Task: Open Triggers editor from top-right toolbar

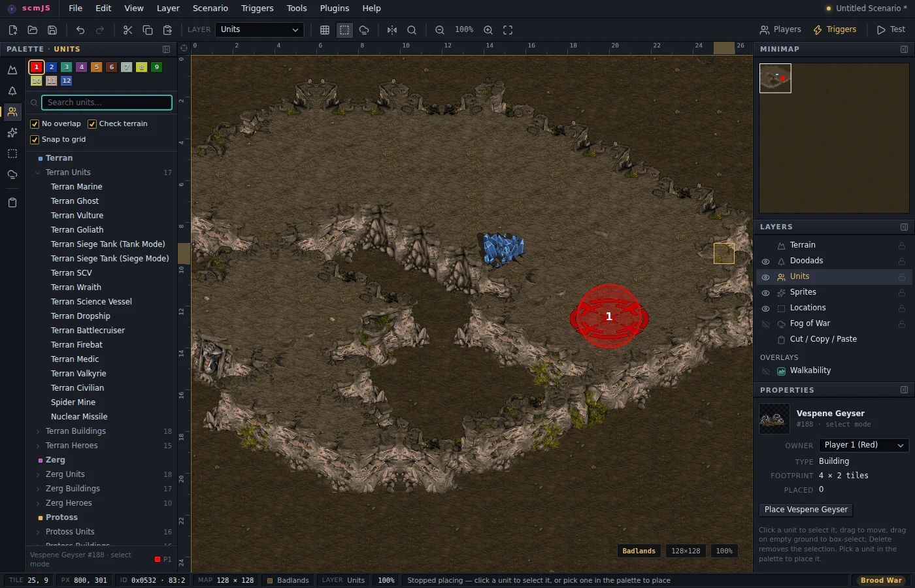Action: (835, 30)
